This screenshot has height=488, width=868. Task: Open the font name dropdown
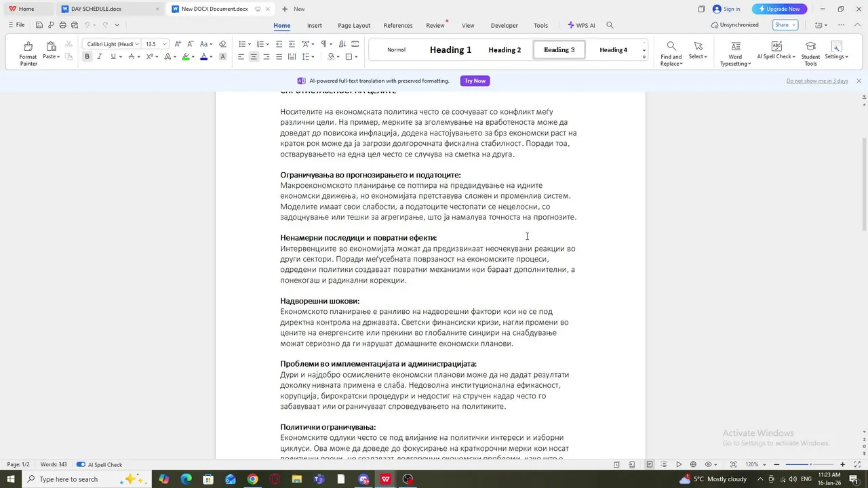pyautogui.click(x=137, y=44)
